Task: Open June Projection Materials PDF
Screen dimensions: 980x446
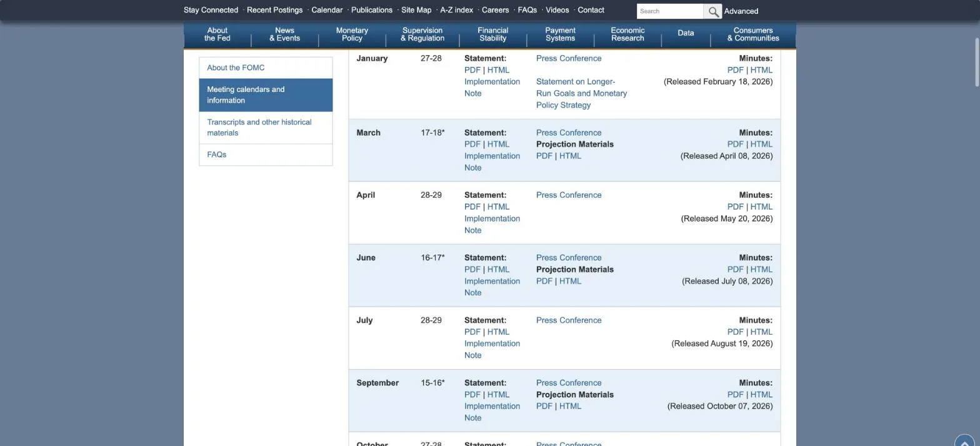Action: click(x=544, y=281)
